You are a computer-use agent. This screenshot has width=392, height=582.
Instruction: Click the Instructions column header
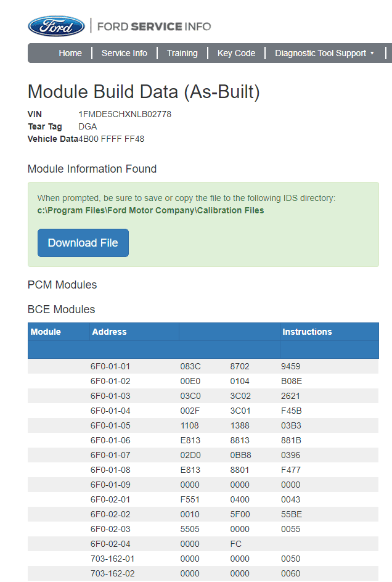coord(307,332)
